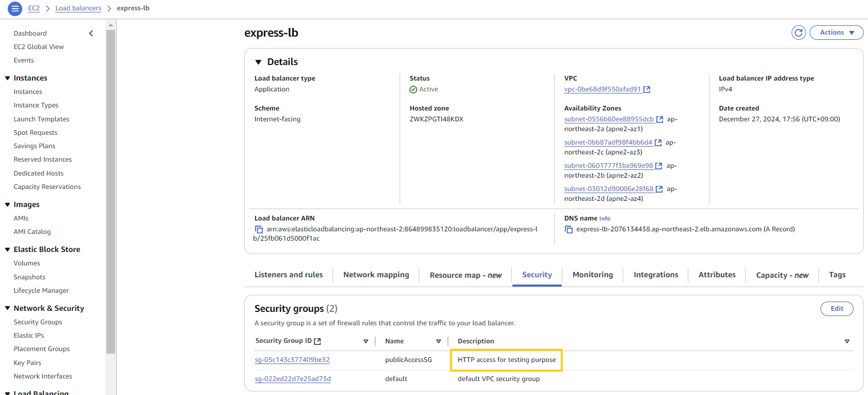Switch to the Listeners and rules tab
868x395 pixels.
click(x=288, y=275)
